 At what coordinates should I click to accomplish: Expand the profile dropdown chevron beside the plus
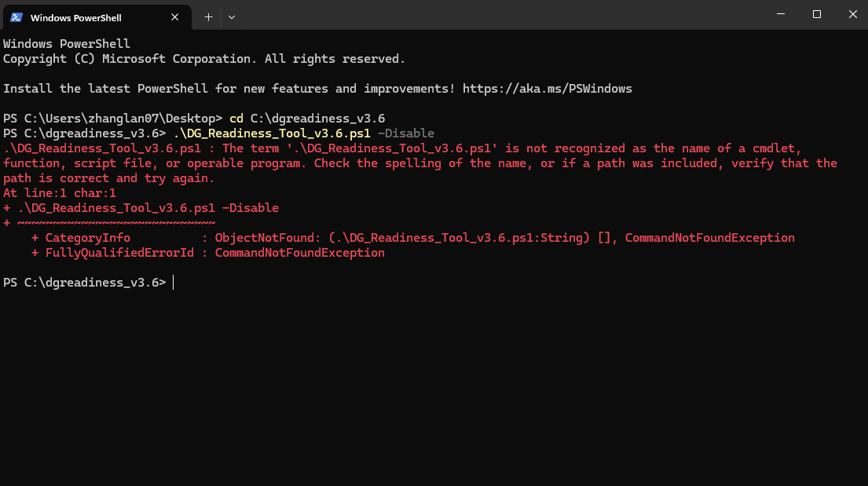click(x=232, y=17)
